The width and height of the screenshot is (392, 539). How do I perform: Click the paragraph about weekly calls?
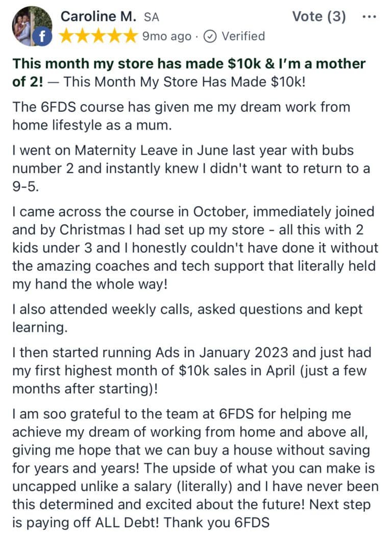click(187, 318)
